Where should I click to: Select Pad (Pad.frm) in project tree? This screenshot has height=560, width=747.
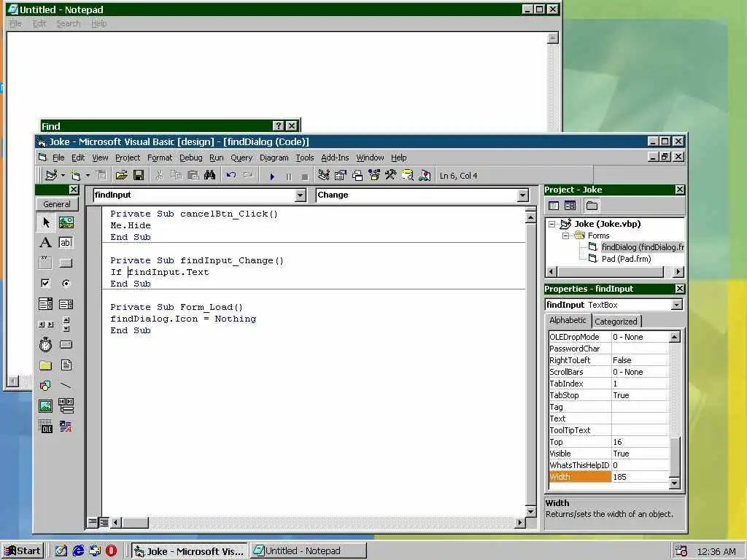626,259
